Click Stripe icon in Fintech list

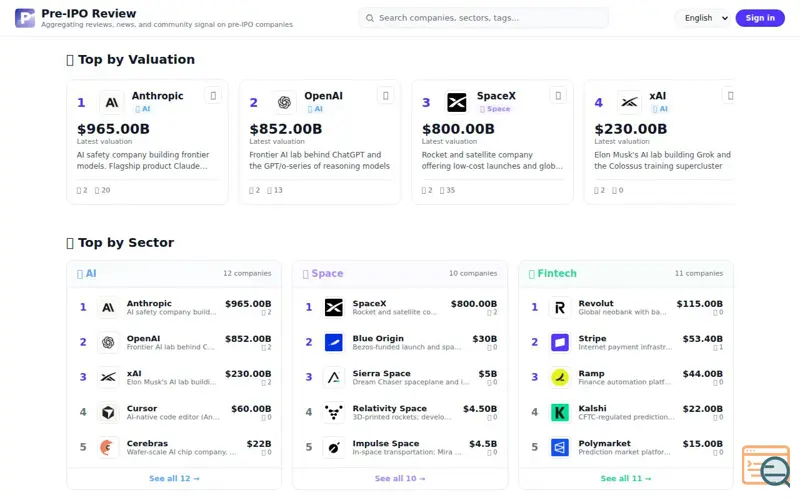tap(560, 342)
